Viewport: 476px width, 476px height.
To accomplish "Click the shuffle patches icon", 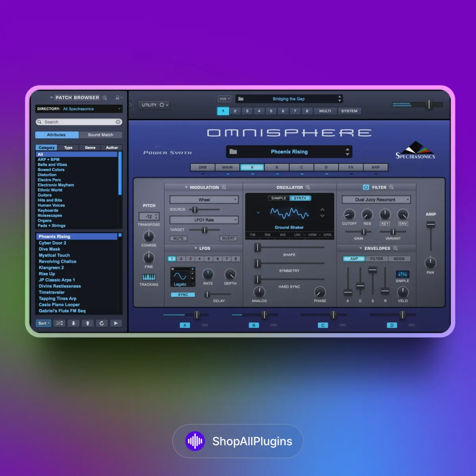I will click(59, 323).
